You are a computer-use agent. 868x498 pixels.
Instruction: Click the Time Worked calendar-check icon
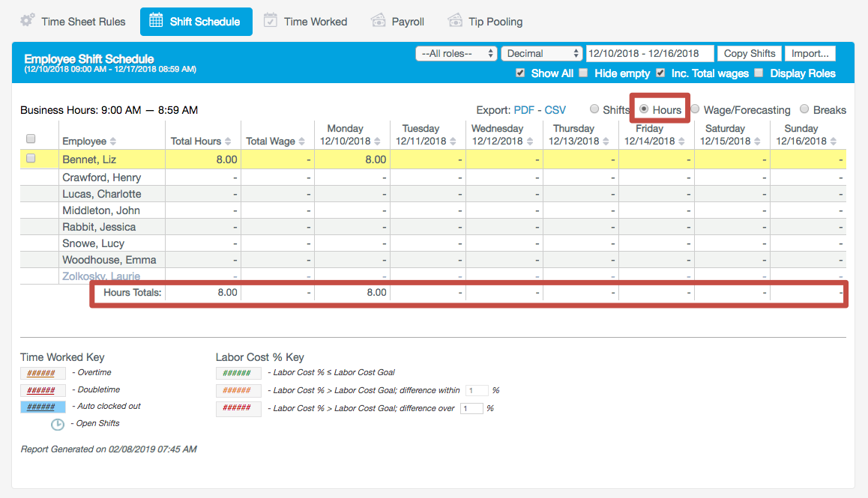coord(271,21)
